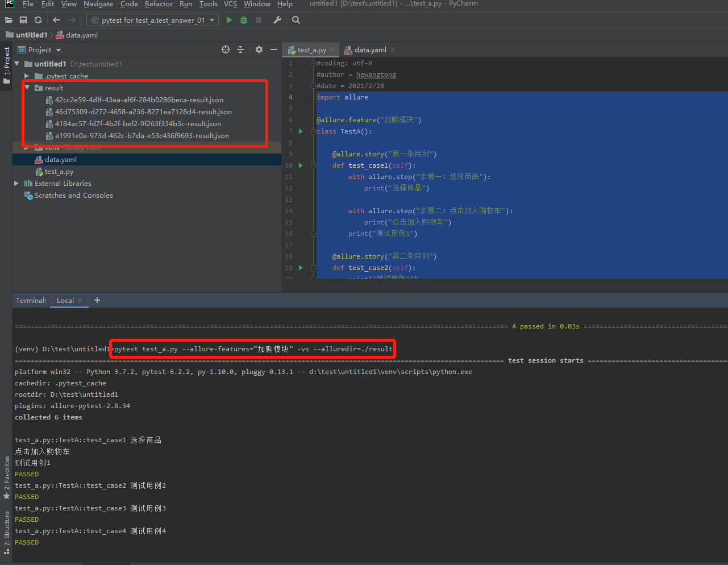Open the VCS menu

point(230,4)
